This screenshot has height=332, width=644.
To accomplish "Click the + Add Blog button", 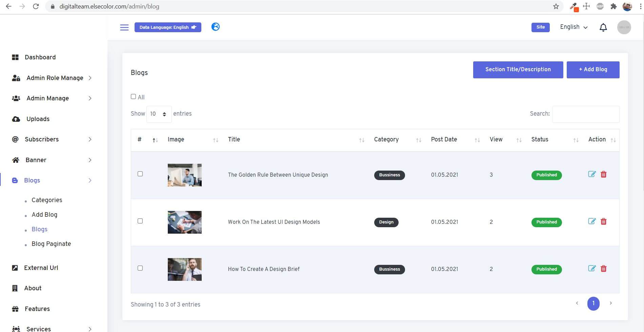I will [592, 70].
